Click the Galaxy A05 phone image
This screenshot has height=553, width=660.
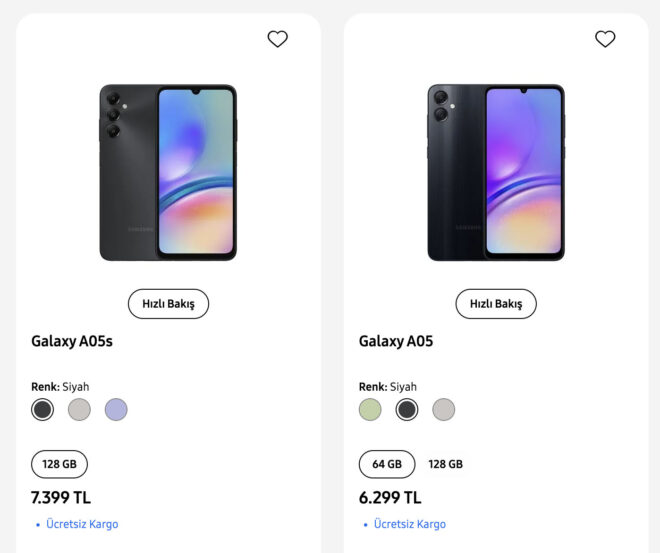pyautogui.click(x=496, y=172)
